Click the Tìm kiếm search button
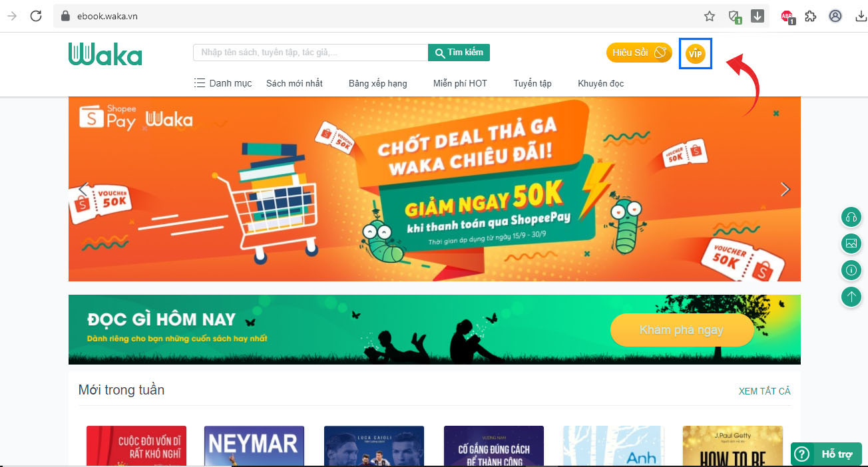 point(459,53)
